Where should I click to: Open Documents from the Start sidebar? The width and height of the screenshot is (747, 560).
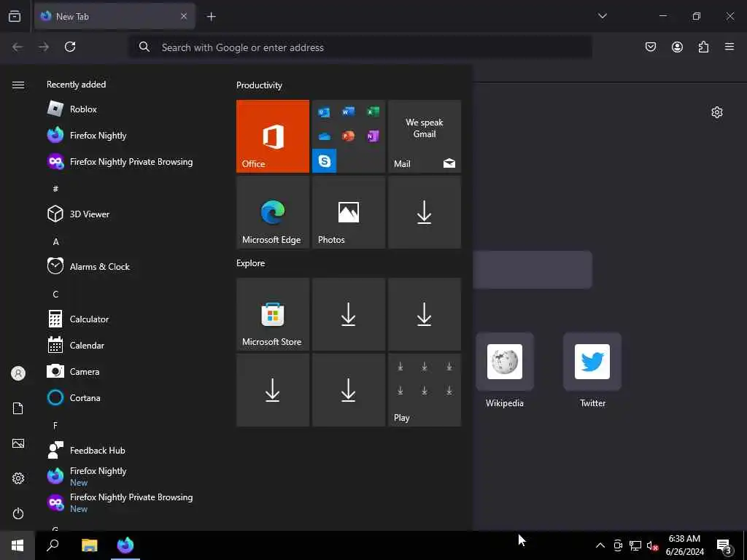tap(18, 408)
